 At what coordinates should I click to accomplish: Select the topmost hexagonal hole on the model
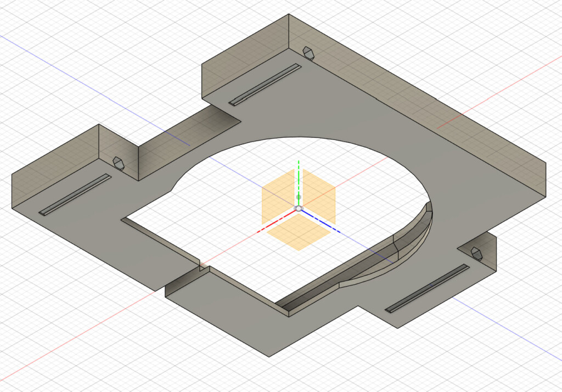click(308, 53)
